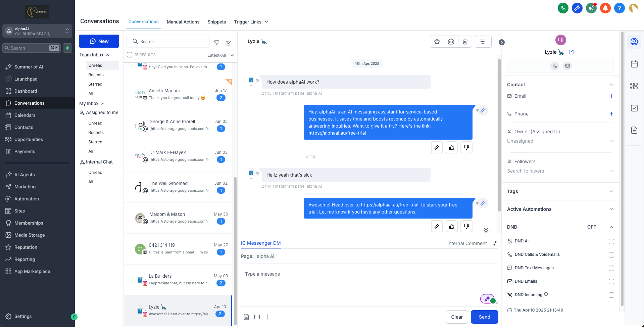Enable DND Emails checkbox
Image resolution: width=644 pixels, height=327 pixels.
[x=611, y=282]
